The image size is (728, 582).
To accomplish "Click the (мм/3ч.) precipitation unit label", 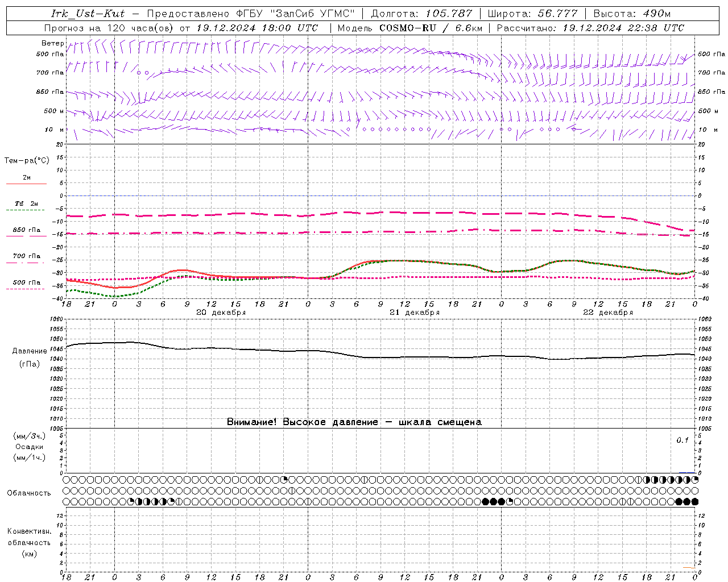I will pos(29,436).
